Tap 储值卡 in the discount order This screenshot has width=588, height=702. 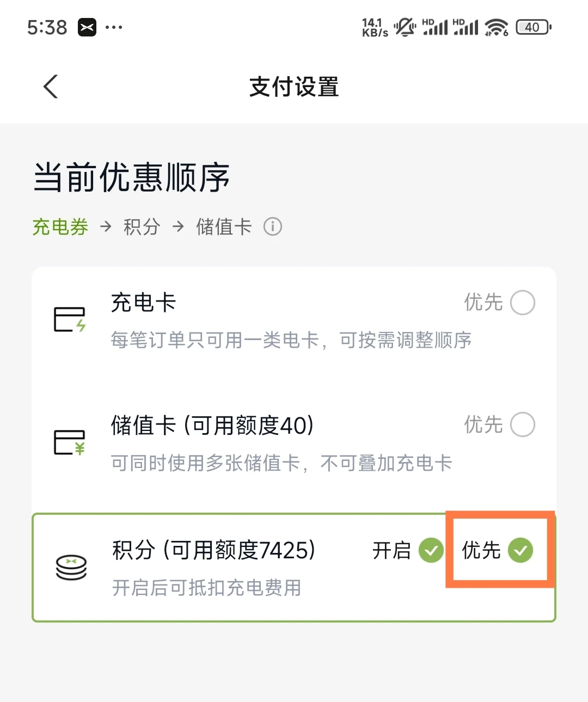(224, 227)
